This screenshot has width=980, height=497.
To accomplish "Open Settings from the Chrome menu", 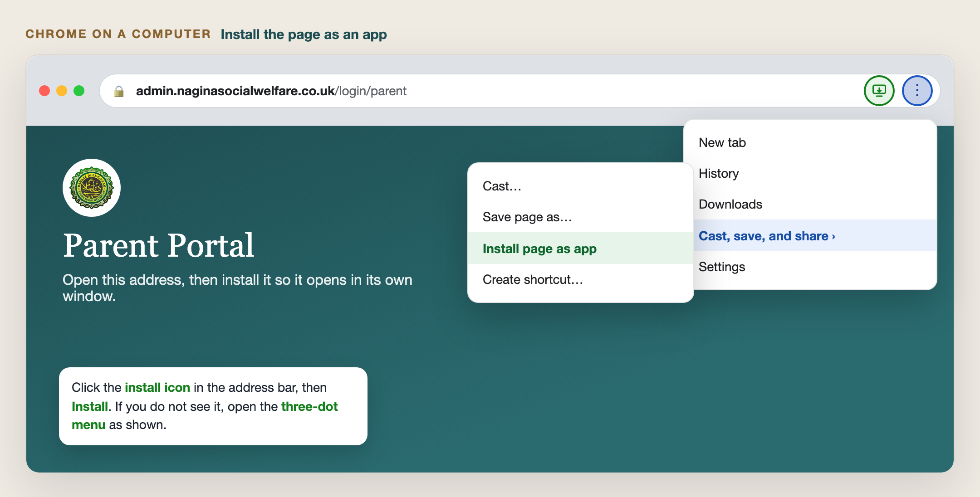I will [810, 267].
